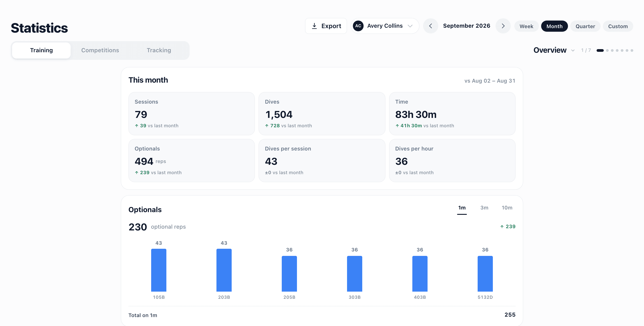
Task: Open the Dives stat card
Action: (x=322, y=114)
